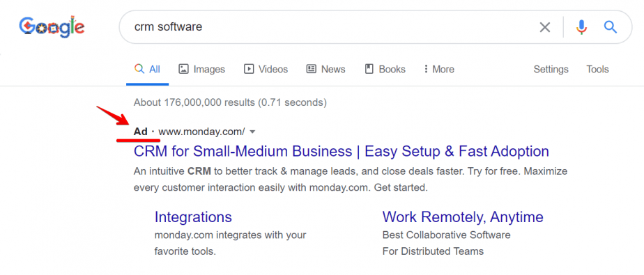
Task: Open the News tab
Action: point(325,70)
